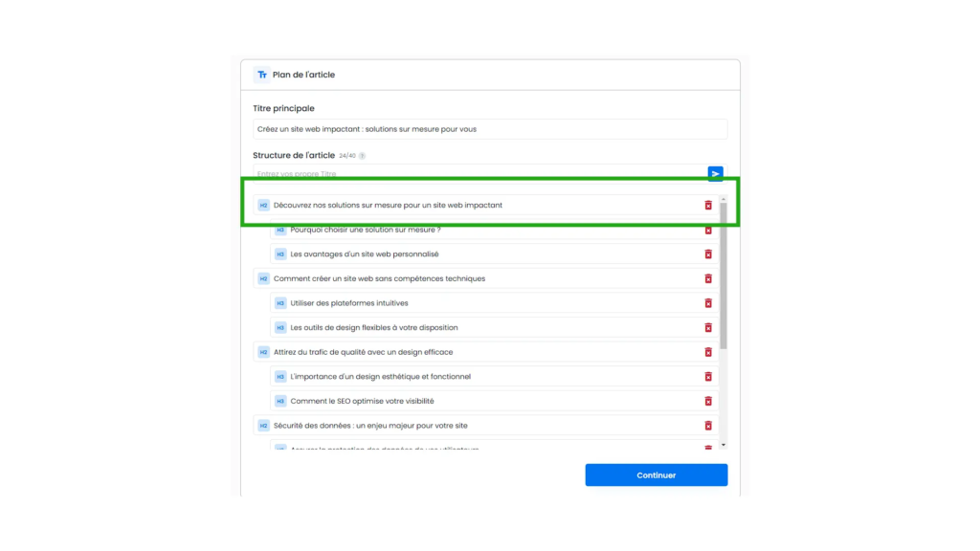Select the H2 badge of 'Comment créer un site web'
Viewport: 980px width, 551px height.
point(263,278)
